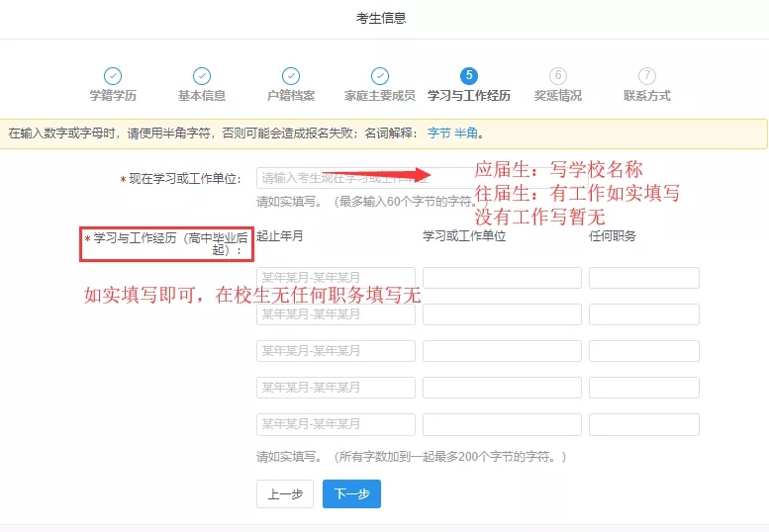Screen dimensions: 769x532
Task: Click first row 任何职务 field
Action: (644, 278)
